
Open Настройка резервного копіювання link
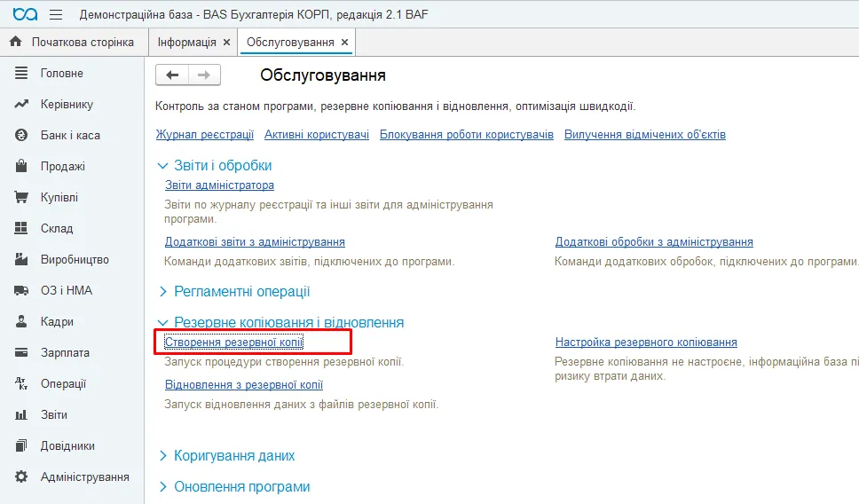pos(646,343)
